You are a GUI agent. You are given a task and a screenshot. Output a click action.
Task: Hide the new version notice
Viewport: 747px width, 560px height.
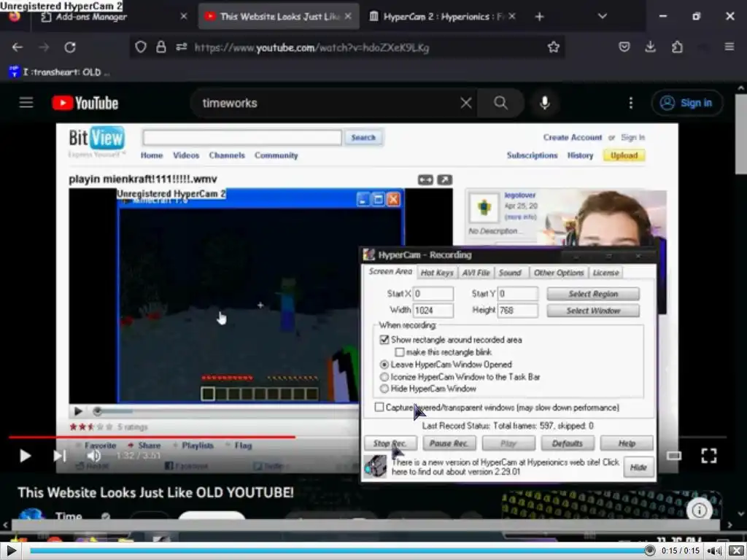[638, 467]
